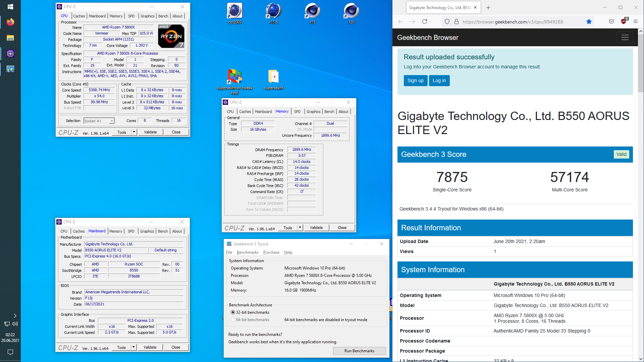This screenshot has height=362, width=644.
Task: Open Tools dropdown arrow in CPU window
Action: click(x=134, y=132)
